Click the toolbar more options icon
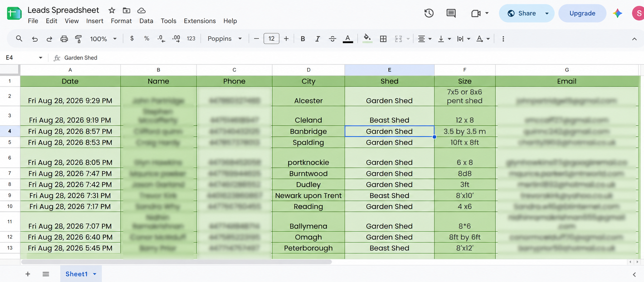 (503, 39)
